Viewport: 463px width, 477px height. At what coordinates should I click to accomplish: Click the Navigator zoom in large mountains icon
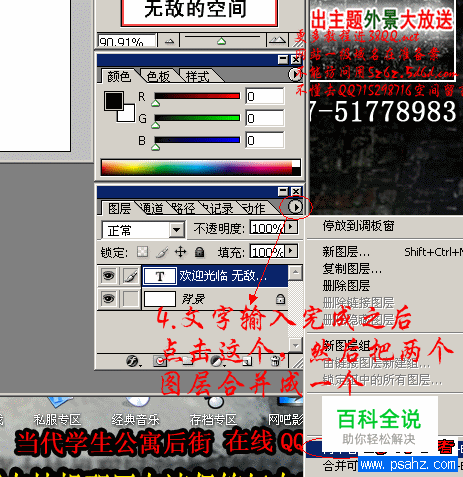click(x=277, y=40)
